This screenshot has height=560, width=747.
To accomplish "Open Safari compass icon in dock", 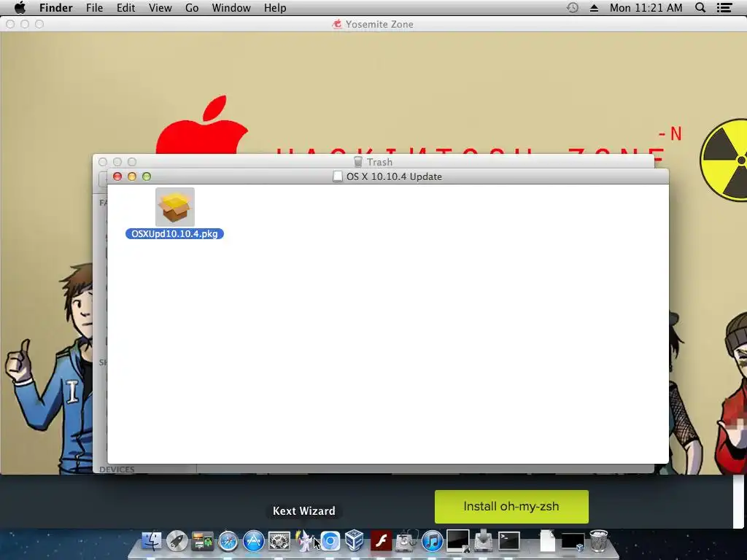I will click(x=228, y=542).
